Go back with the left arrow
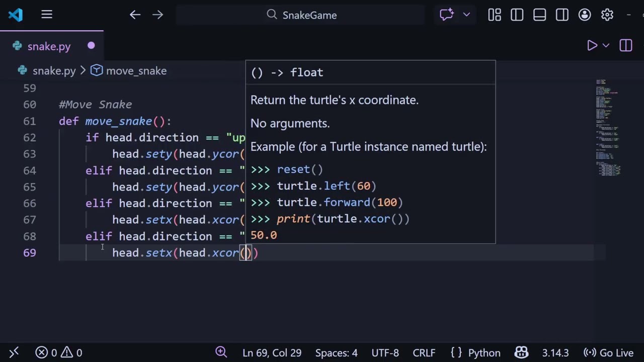Image resolution: width=644 pixels, height=362 pixels. point(135,15)
